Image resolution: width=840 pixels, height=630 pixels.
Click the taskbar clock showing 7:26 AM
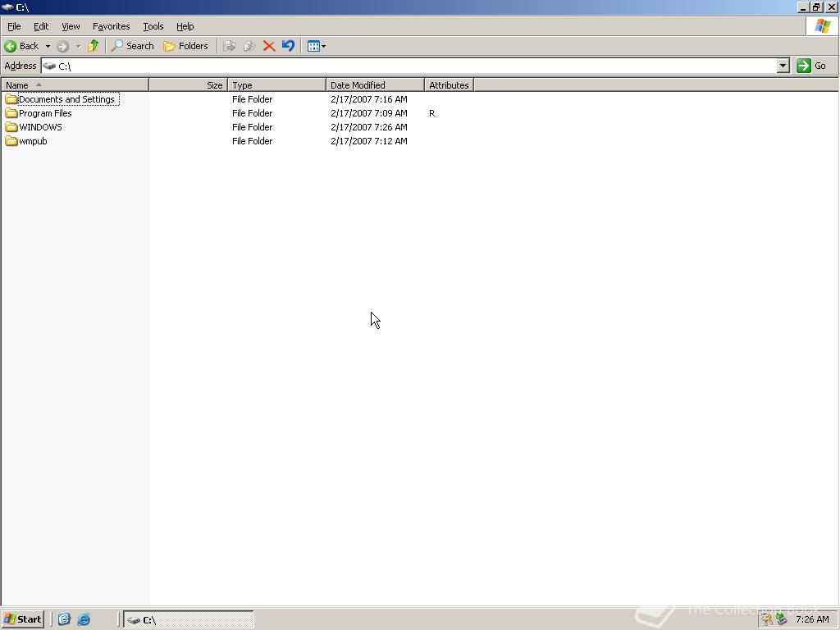click(812, 619)
